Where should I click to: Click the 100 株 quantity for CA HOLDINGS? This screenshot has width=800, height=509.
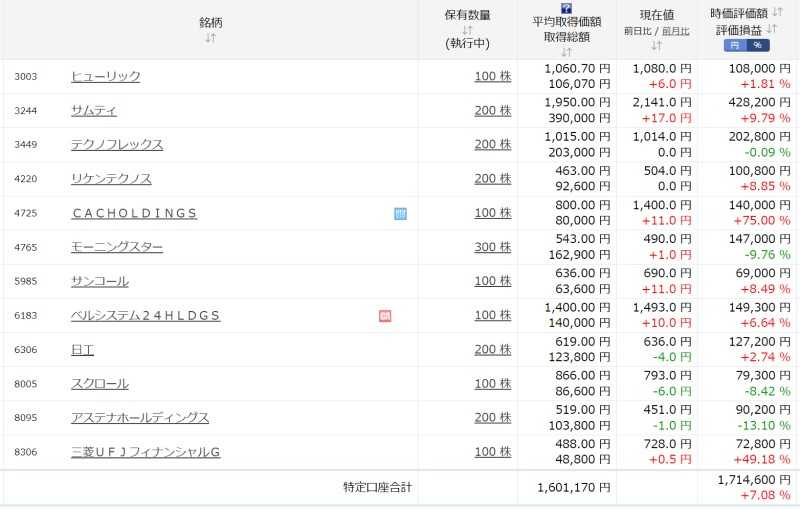493,213
